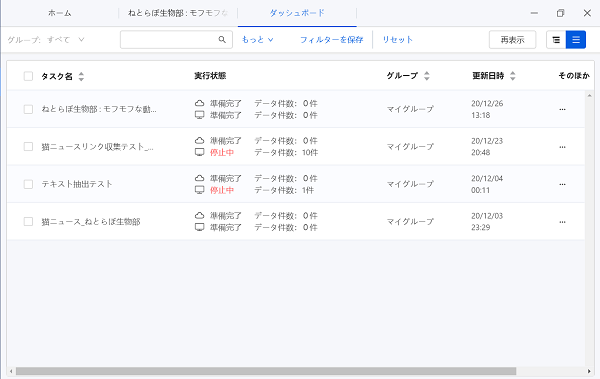600x379 pixels.
Task: Click the cloud icon in 猫ニュース_ねとらぼ生物部 row
Action: [x=199, y=216]
